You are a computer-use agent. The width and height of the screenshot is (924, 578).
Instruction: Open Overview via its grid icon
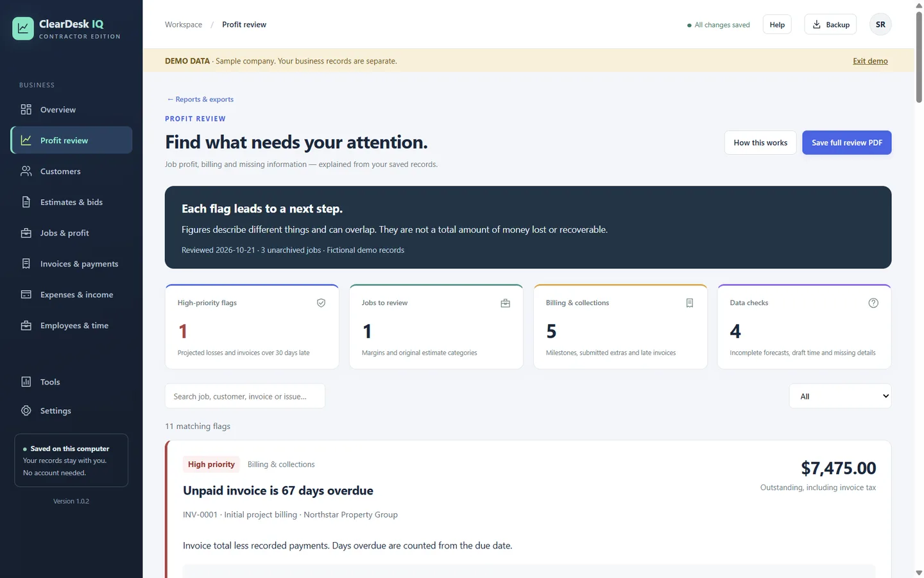click(26, 110)
